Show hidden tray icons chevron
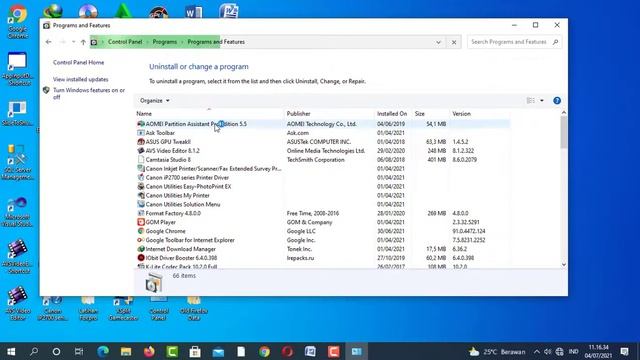 [537, 351]
